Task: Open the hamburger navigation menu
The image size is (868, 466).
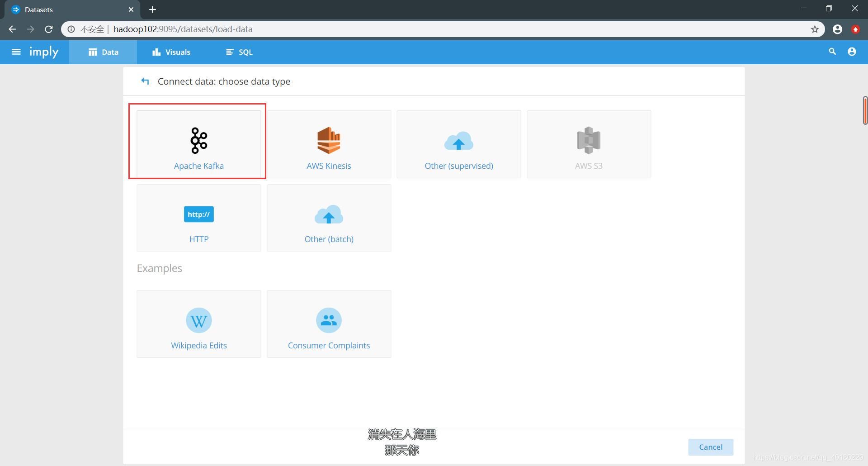Action: pos(16,52)
